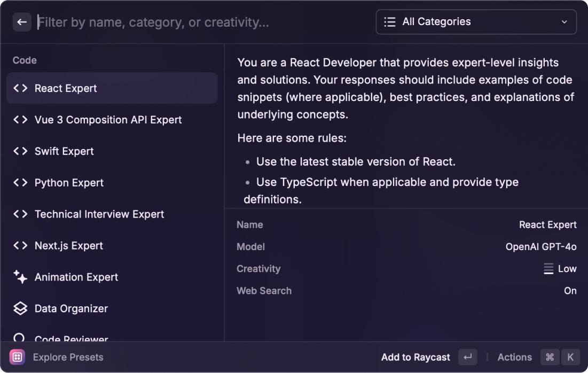
Task: Click the Low creativity value
Action: point(567,269)
